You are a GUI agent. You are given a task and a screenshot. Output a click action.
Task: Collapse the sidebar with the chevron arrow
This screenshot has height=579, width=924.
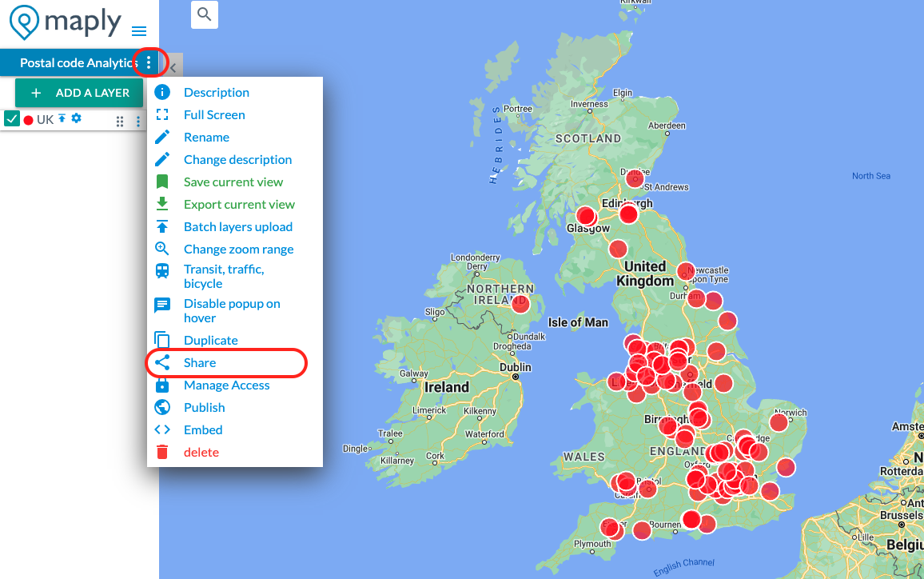coord(173,68)
